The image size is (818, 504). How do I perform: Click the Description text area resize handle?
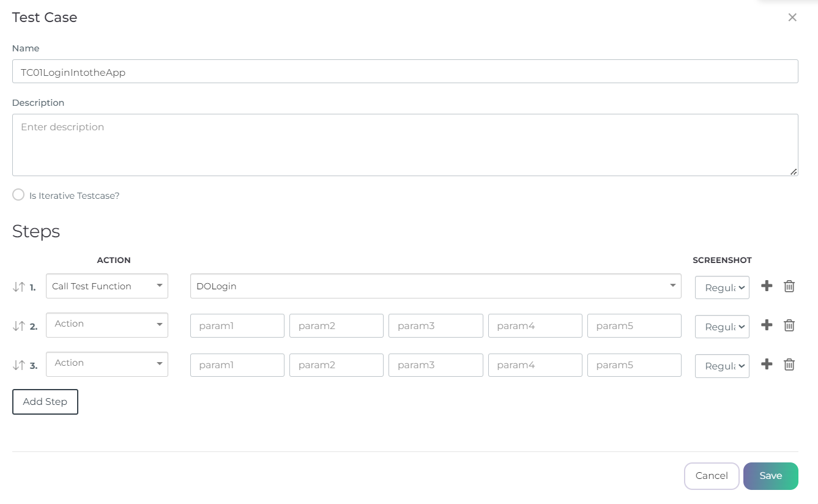pos(794,172)
